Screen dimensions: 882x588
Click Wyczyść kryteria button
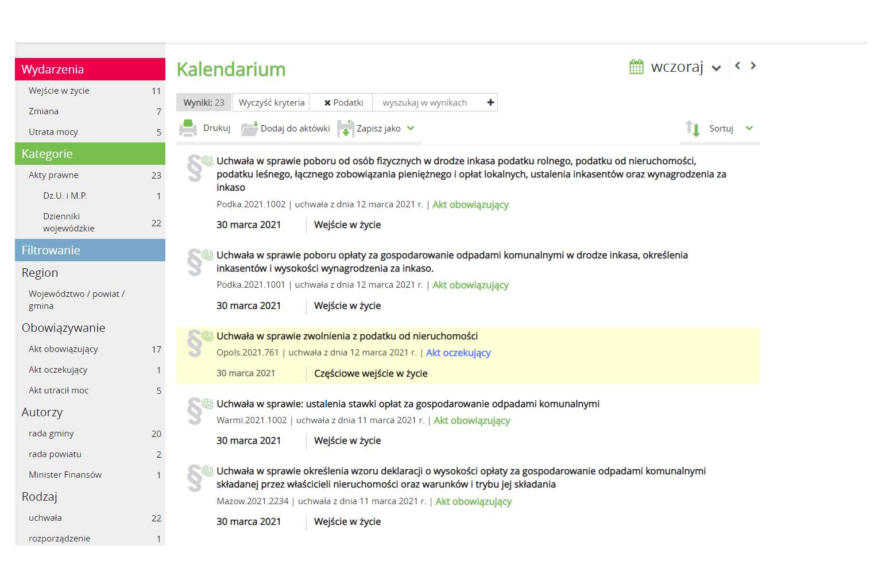pyautogui.click(x=272, y=102)
